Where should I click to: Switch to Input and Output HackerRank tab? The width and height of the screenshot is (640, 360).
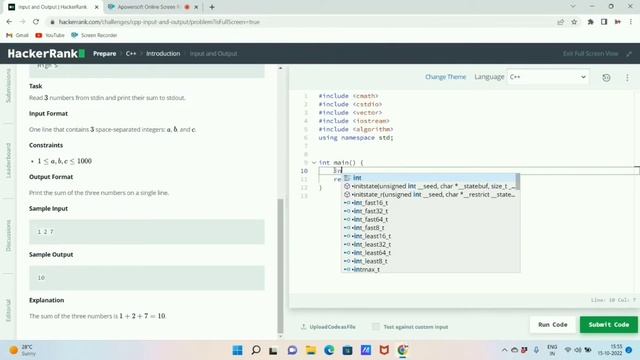52,7
